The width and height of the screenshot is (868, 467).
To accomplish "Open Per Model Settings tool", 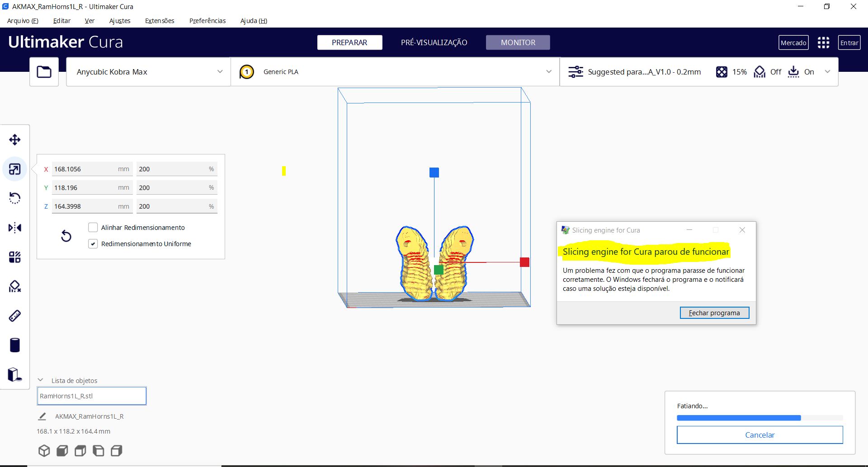I will pos(15,257).
